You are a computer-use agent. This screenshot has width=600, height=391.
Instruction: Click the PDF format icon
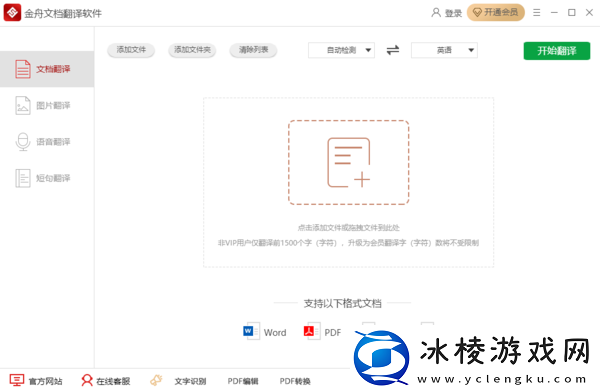point(312,331)
